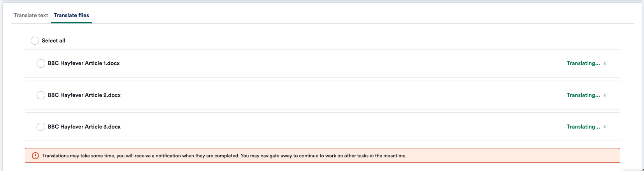Click the Select all label text

pyautogui.click(x=53, y=41)
